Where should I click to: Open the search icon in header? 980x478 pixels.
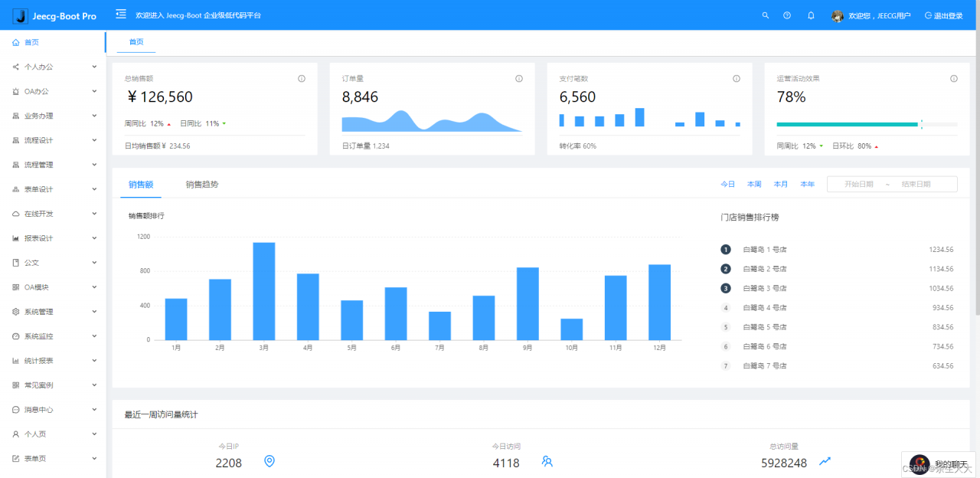pyautogui.click(x=766, y=15)
